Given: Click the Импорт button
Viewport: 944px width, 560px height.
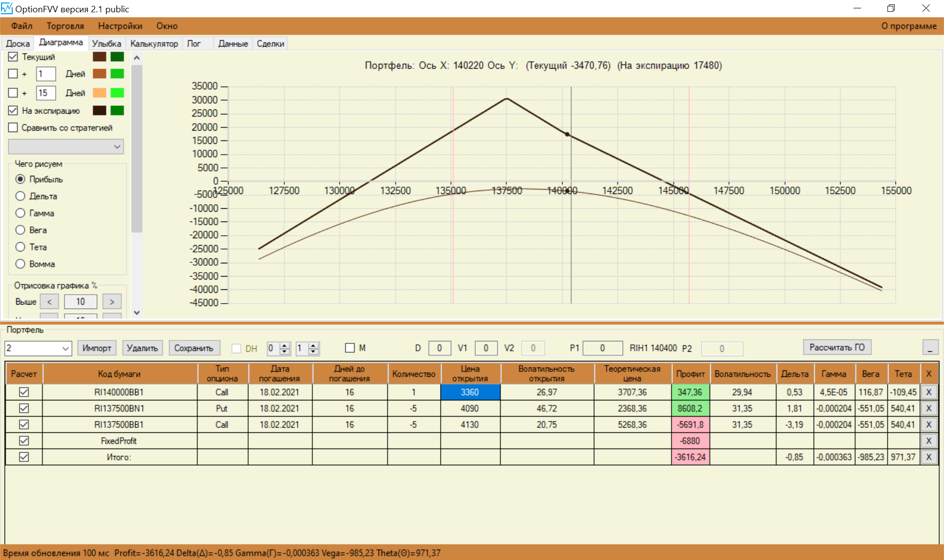Looking at the screenshot, I should [x=97, y=348].
